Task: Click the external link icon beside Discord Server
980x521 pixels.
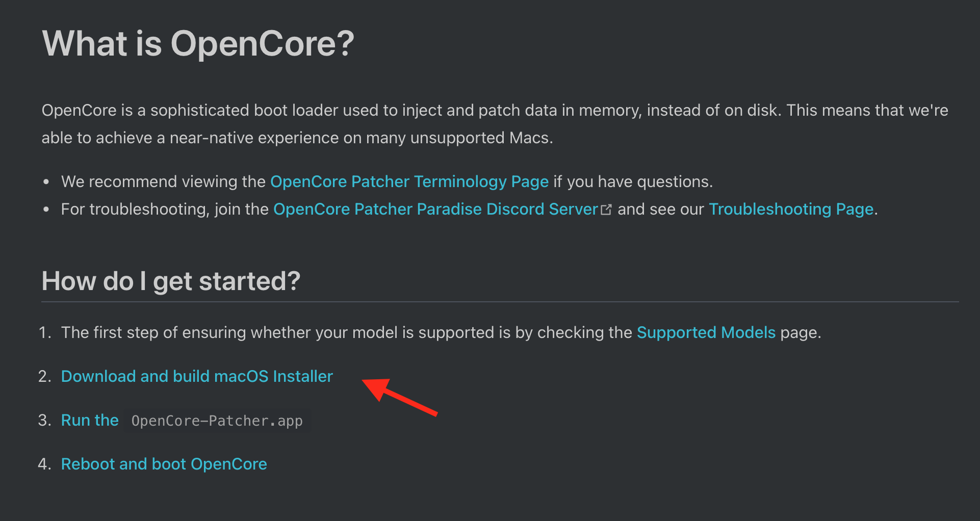Action: click(x=606, y=210)
